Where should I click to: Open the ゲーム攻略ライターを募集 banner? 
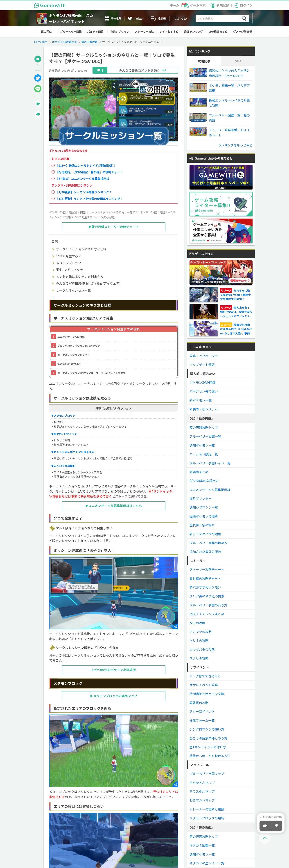[x=221, y=204]
